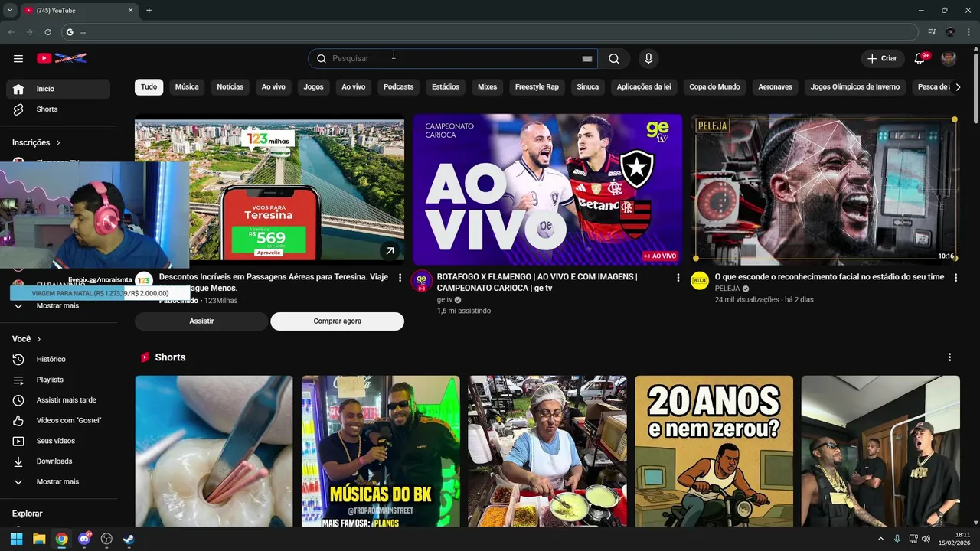Open the account avatar menu
The width and height of the screenshot is (980, 551).
(949, 58)
